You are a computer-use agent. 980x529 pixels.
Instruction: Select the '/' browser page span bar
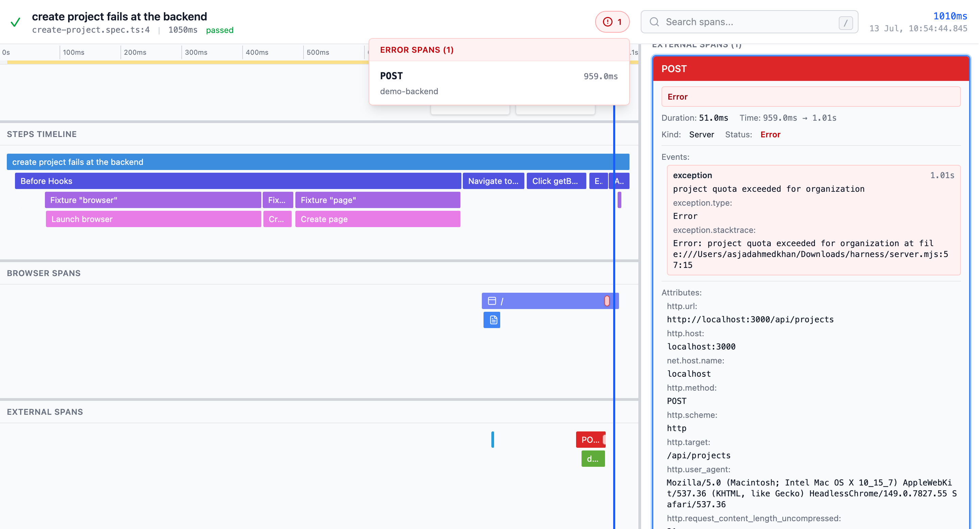click(550, 301)
